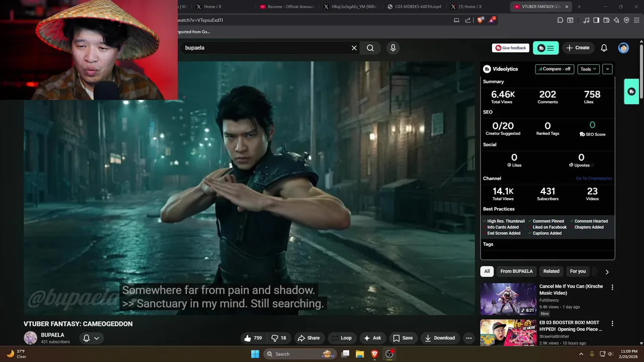Open the BUPAELA channel avatar
This screenshot has width=644, height=362.
[x=31, y=338]
